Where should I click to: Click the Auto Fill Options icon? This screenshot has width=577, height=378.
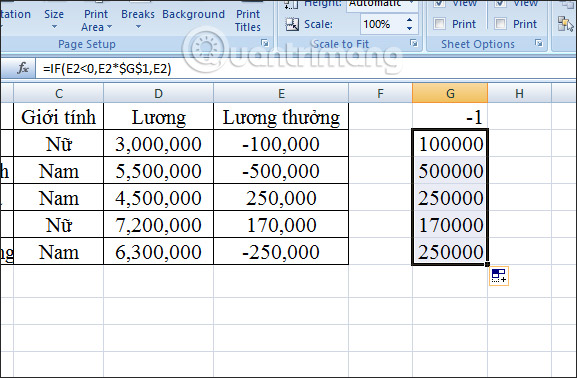click(499, 276)
